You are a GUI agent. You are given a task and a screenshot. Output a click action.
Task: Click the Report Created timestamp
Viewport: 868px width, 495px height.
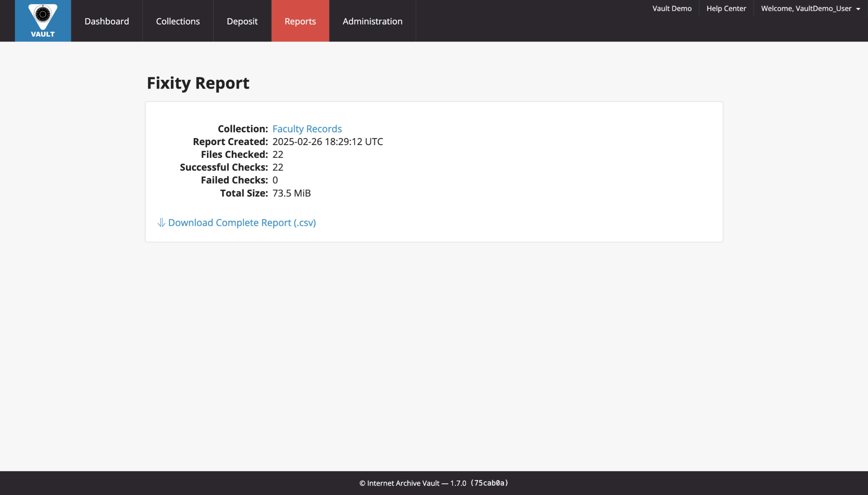(x=328, y=141)
